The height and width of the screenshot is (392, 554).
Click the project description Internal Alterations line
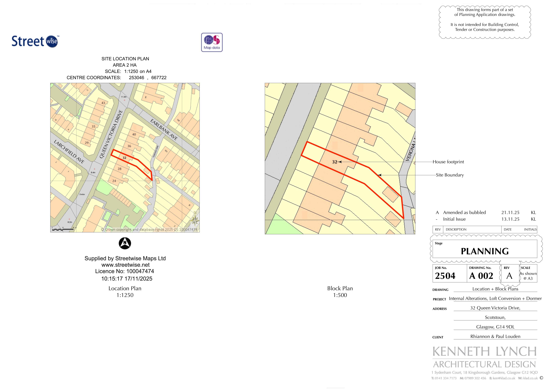click(x=495, y=299)
